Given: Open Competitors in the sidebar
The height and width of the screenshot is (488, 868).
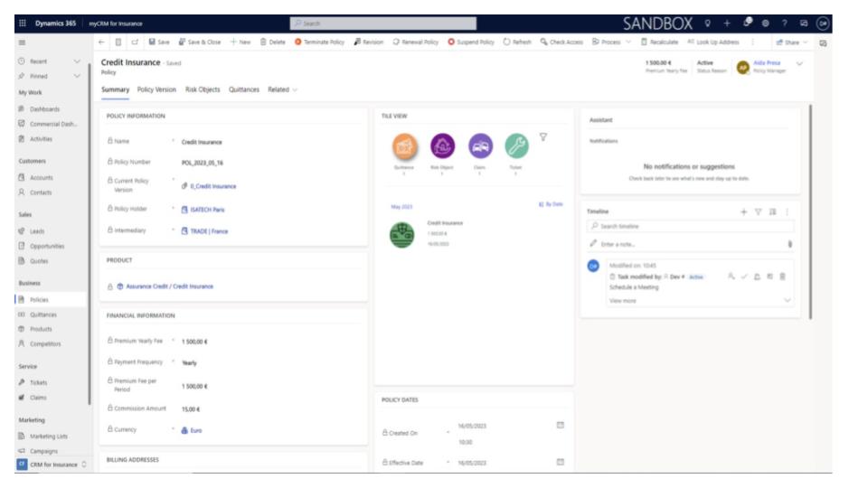Looking at the screenshot, I should click(45, 344).
